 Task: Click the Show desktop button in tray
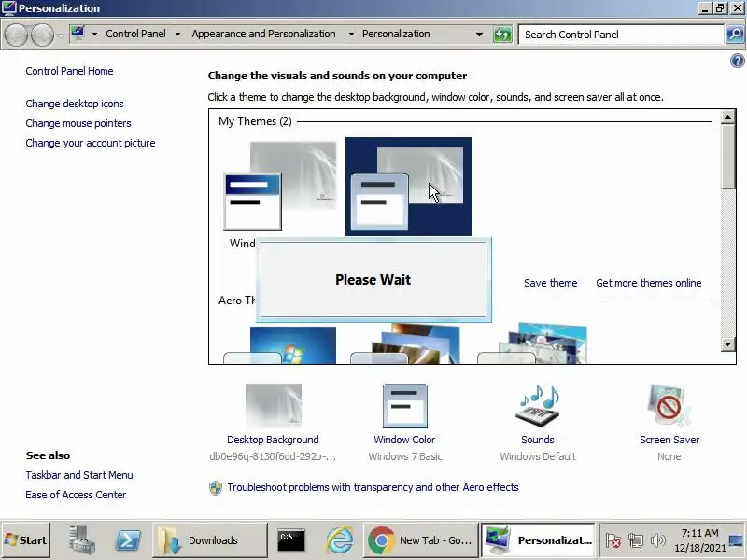[737, 540]
